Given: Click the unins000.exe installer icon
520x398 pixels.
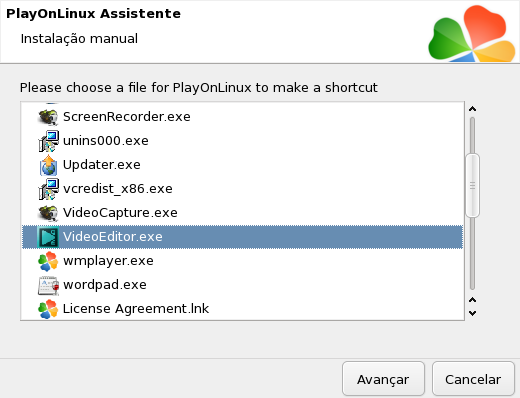Looking at the screenshot, I should point(48,141).
